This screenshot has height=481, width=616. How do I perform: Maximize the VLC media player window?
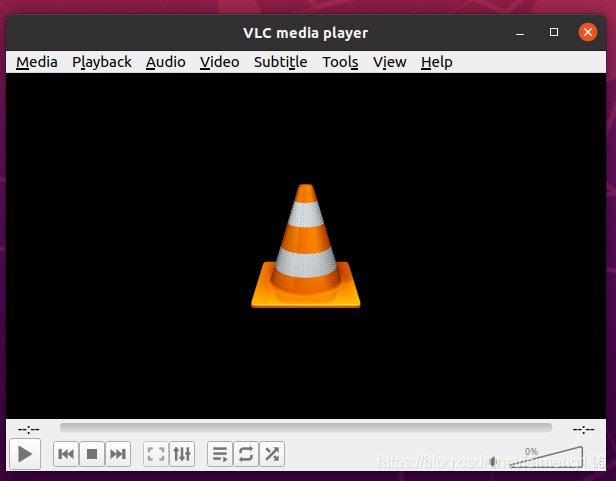[x=554, y=32]
